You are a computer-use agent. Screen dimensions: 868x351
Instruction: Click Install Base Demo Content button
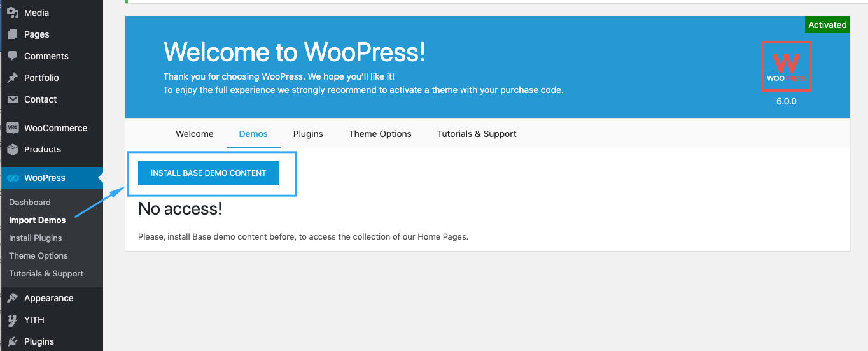pos(209,173)
